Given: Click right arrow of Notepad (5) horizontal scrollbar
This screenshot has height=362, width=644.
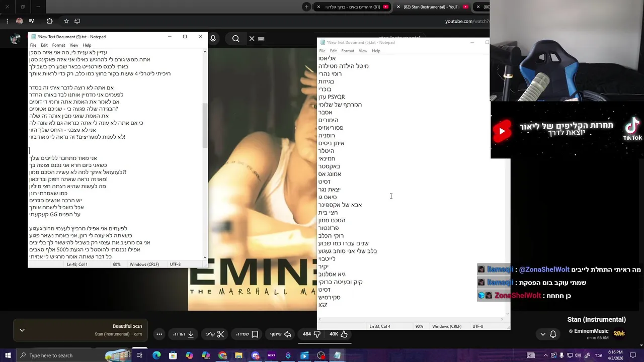Looking at the screenshot, I should [502, 319].
